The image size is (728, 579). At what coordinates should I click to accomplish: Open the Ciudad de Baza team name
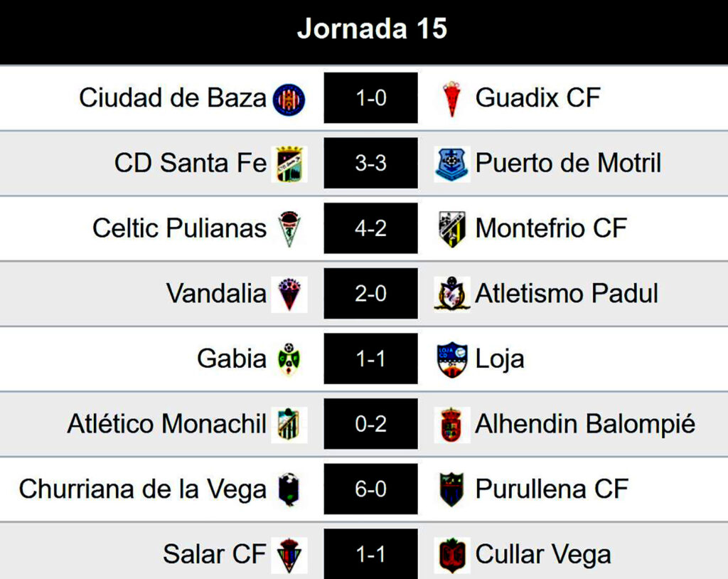[173, 97]
